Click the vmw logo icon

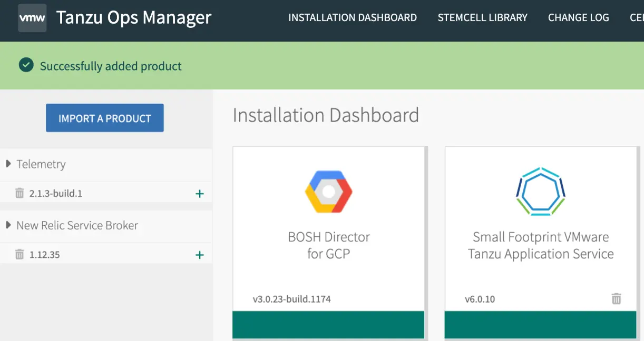tap(32, 18)
